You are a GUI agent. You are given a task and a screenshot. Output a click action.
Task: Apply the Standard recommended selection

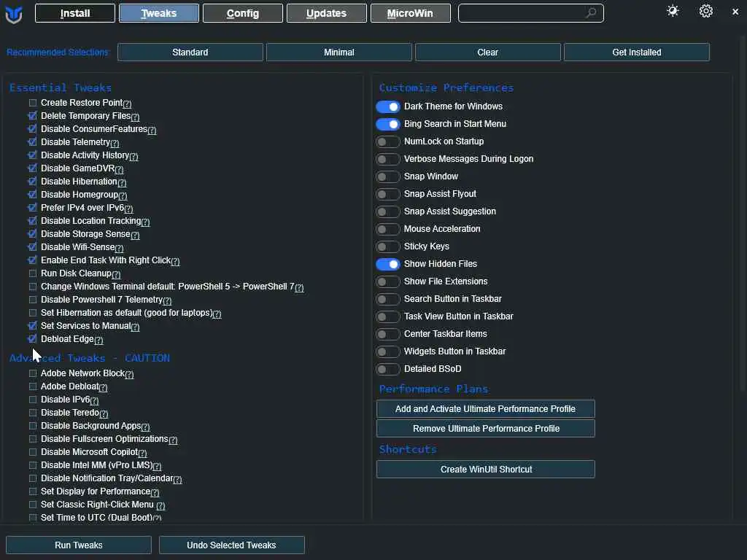pyautogui.click(x=190, y=52)
